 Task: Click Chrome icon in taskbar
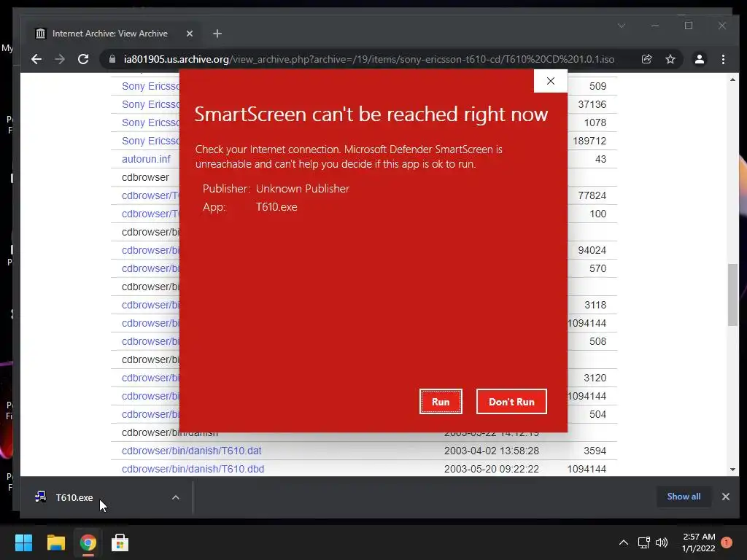pyautogui.click(x=88, y=542)
